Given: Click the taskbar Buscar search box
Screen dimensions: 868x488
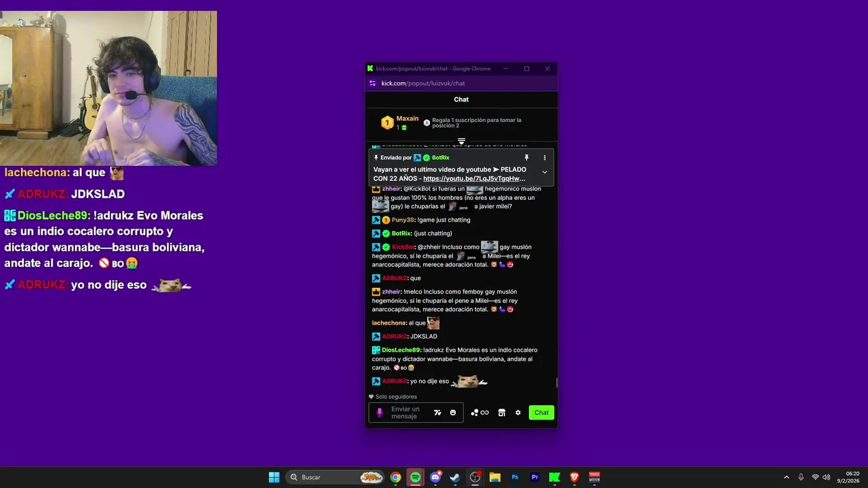Looking at the screenshot, I should tap(336, 477).
